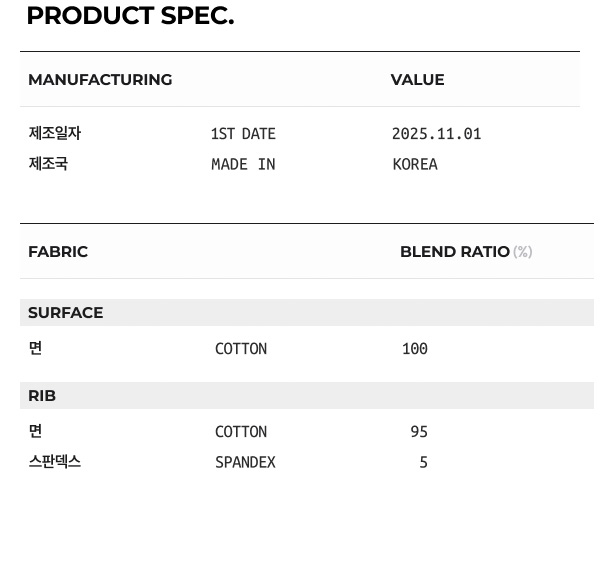The width and height of the screenshot is (600, 582).
Task: Click the SPANDEX label
Action: click(x=245, y=463)
